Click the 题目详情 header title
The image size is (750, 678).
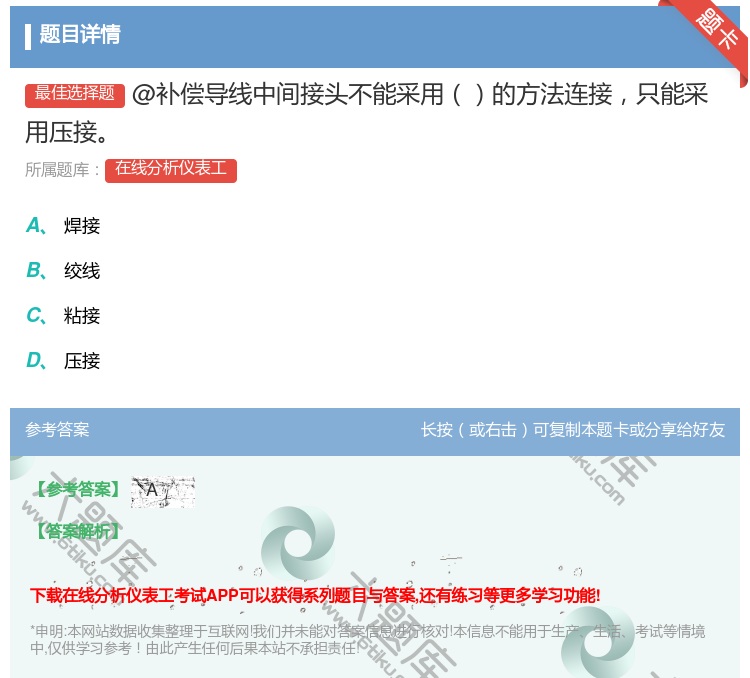click(x=79, y=35)
